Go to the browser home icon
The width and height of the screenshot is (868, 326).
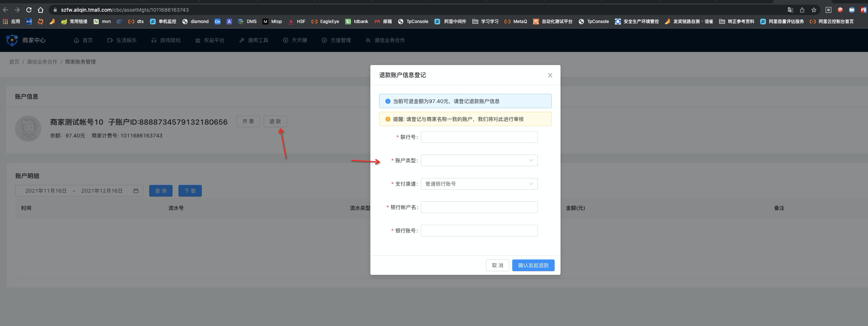pyautogui.click(x=41, y=10)
